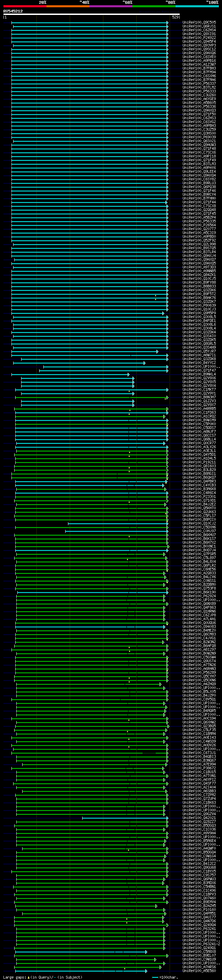Select hit label UniRef100_A4QWF0

(199, 849)
